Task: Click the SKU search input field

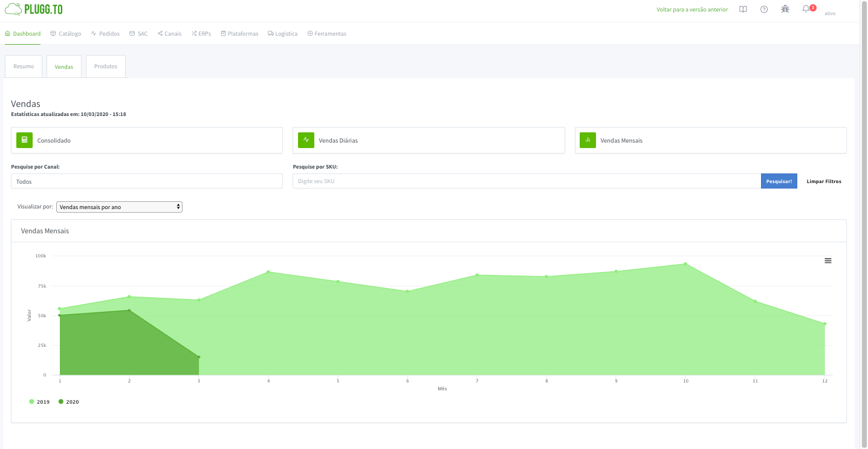Action: (526, 181)
